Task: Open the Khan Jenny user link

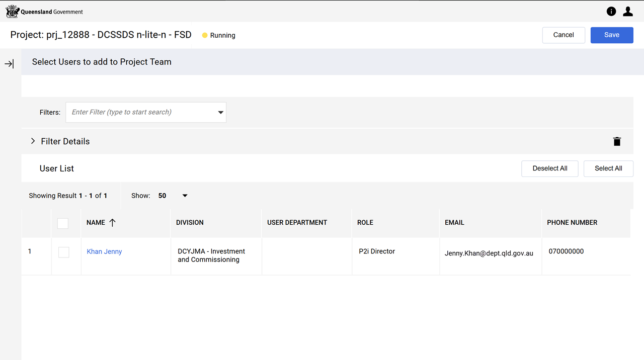Action: coord(104,252)
